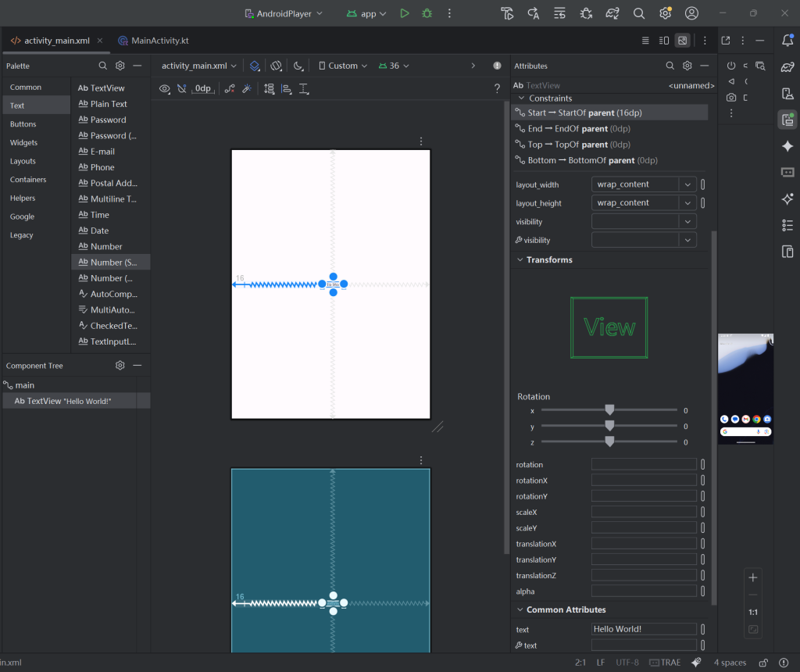Open the Notifications bell panel
This screenshot has width=800, height=672.
click(787, 41)
